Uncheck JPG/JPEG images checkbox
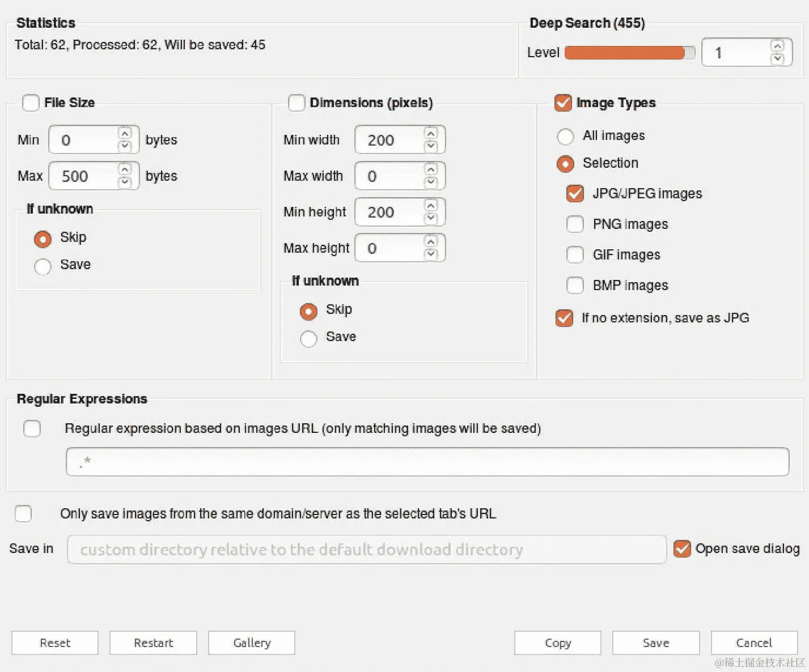809x672 pixels. [575, 193]
